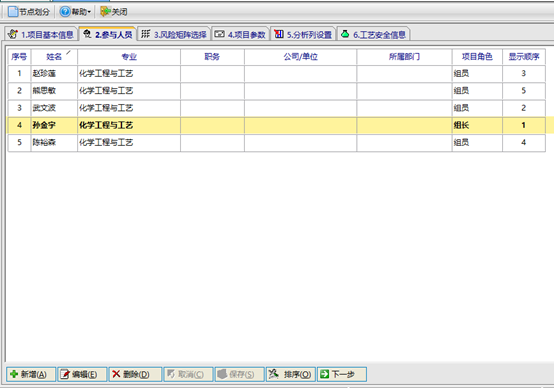Click bold 化学工程与工艺 in highlighted row 4
The width and height of the screenshot is (554, 388).
pos(106,125)
